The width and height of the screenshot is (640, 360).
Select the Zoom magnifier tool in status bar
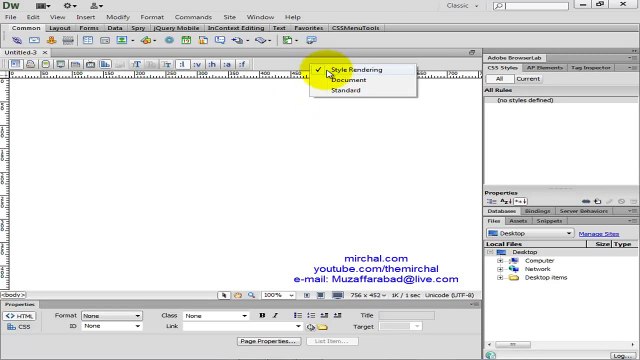coord(251,295)
